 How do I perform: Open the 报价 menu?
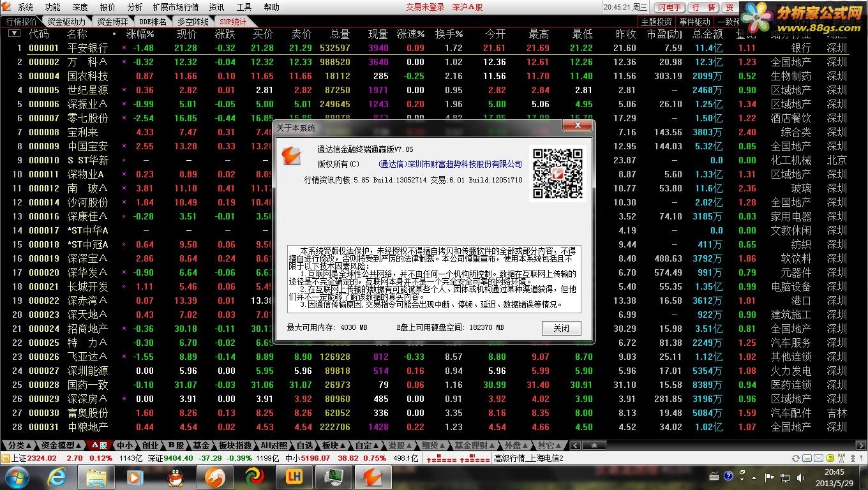pyautogui.click(x=108, y=7)
